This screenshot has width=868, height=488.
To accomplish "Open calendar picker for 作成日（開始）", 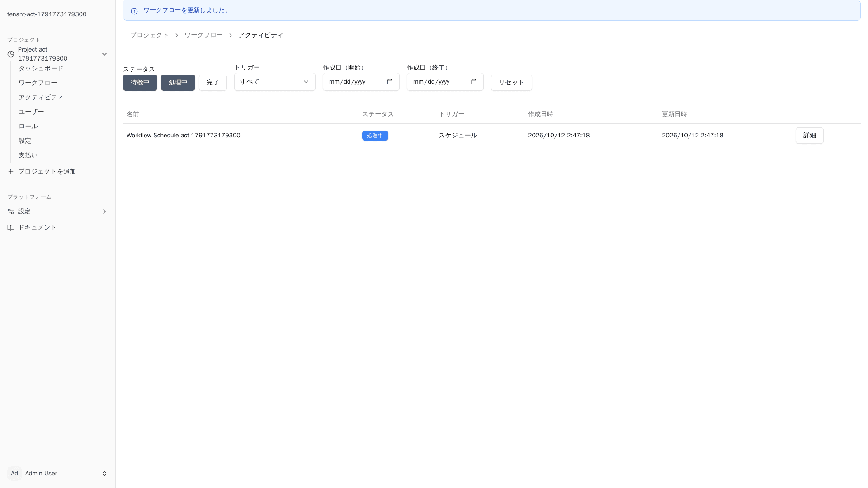I will 390,82.
